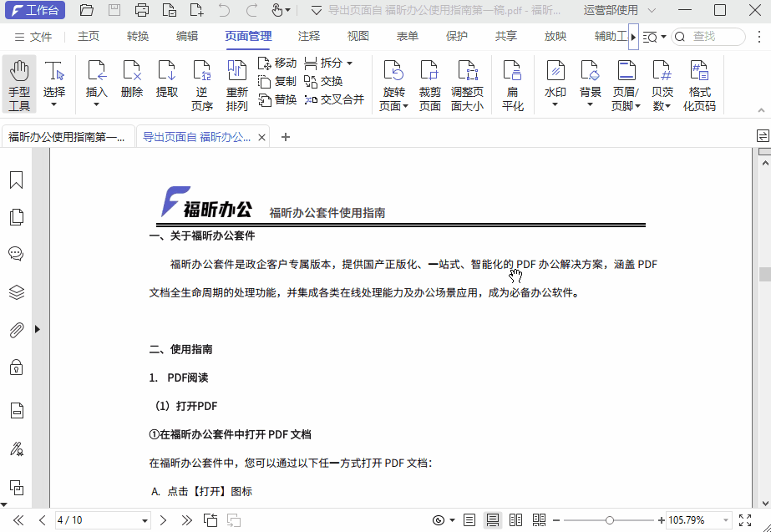Image resolution: width=771 pixels, height=532 pixels.
Task: Toggle single page display mode
Action: point(469,519)
